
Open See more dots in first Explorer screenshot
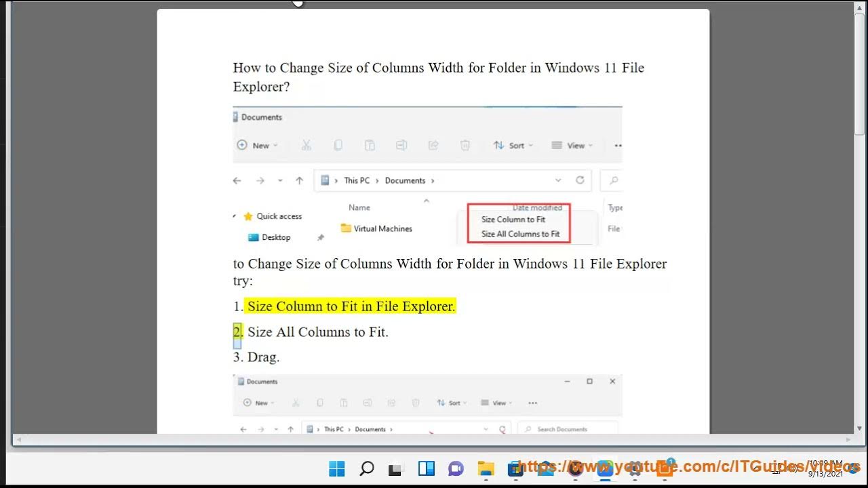tap(618, 145)
